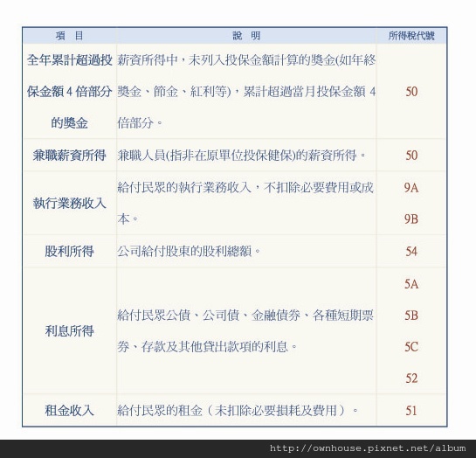Click the line 給付民眾公債、公司債
The height and width of the screenshot is (458, 476).
coord(245,315)
